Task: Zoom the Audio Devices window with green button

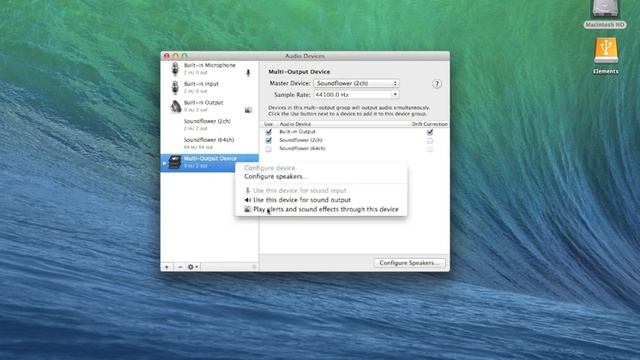Action: [185, 56]
